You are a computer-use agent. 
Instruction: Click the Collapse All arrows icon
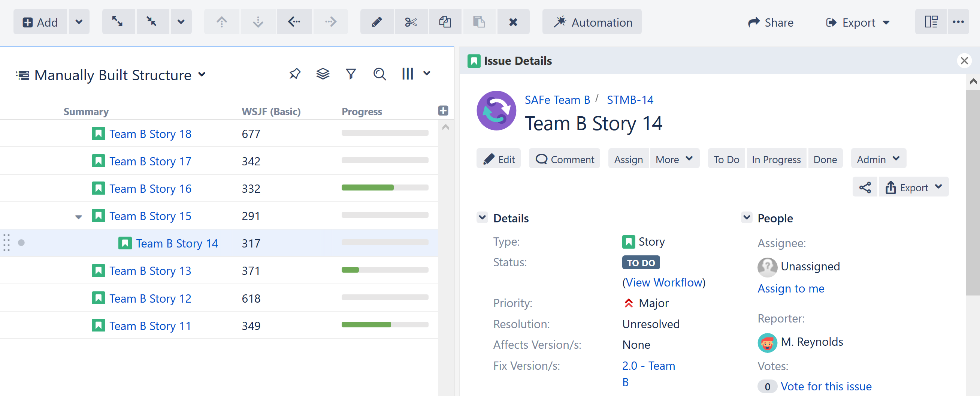coord(152,22)
